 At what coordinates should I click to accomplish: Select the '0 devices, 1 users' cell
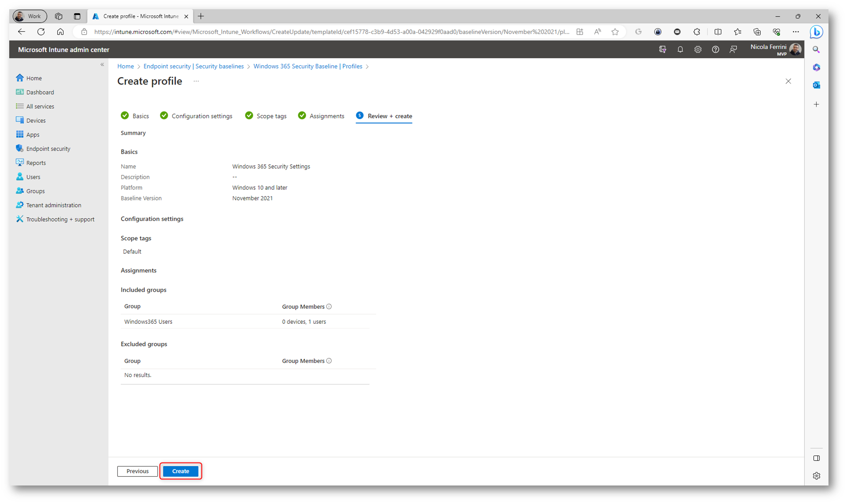[x=304, y=322]
